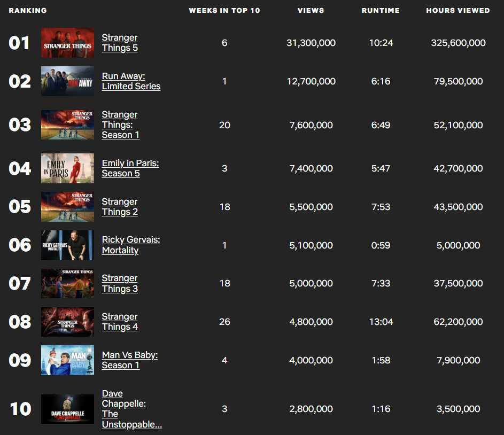Select the rank number 06
The height and width of the screenshot is (435, 504).
tap(20, 245)
